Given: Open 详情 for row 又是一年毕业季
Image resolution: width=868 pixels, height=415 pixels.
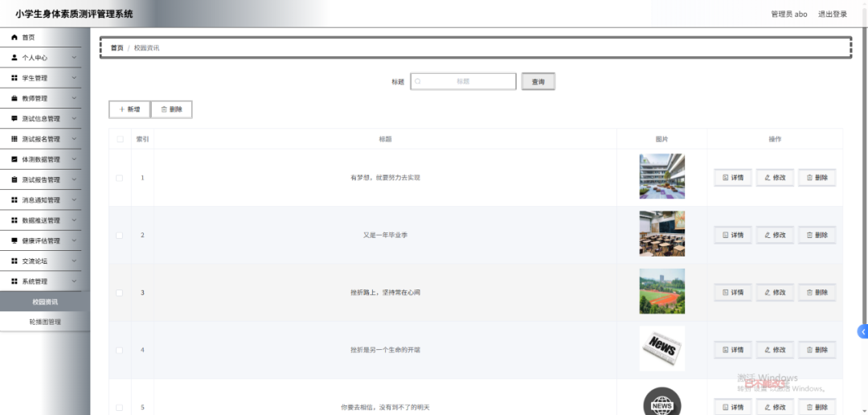Looking at the screenshot, I should pyautogui.click(x=733, y=235).
